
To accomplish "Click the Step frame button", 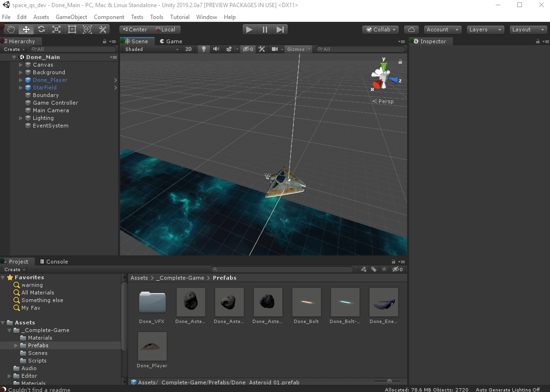I will (280, 29).
